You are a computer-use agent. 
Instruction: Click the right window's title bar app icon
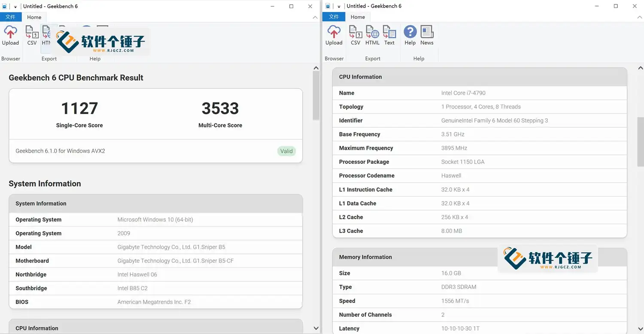pos(328,6)
